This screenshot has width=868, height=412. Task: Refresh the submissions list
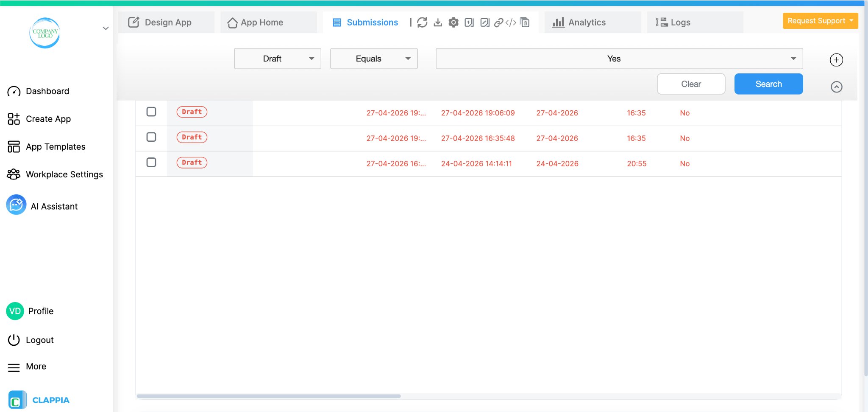click(422, 22)
